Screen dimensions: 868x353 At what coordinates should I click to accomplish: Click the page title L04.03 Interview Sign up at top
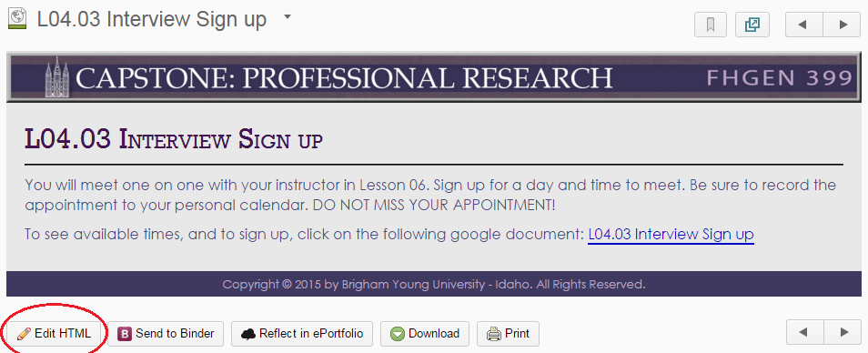click(152, 20)
